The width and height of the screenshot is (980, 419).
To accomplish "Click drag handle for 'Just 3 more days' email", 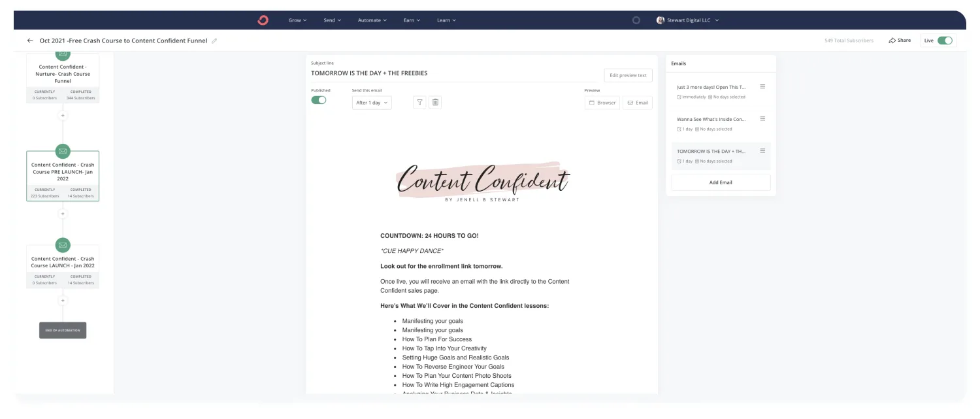I will coord(762,86).
